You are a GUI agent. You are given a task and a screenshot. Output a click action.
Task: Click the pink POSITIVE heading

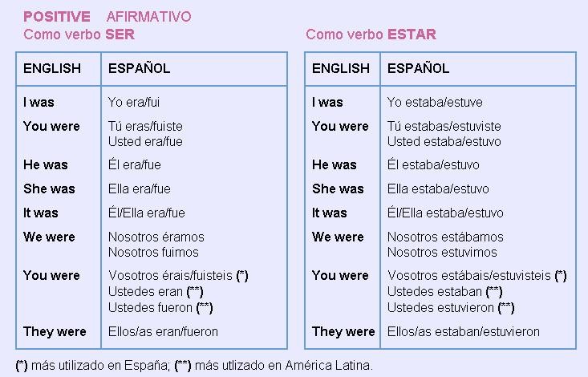pos(56,16)
